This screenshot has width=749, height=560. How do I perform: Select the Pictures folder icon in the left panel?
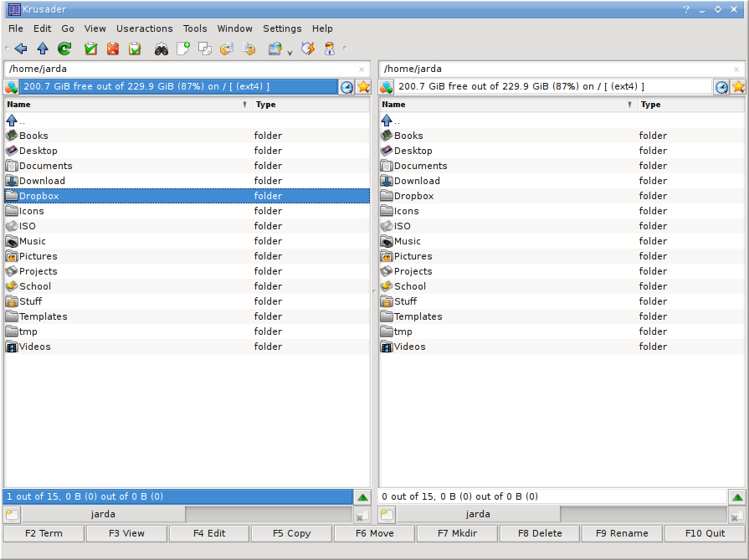(x=12, y=256)
